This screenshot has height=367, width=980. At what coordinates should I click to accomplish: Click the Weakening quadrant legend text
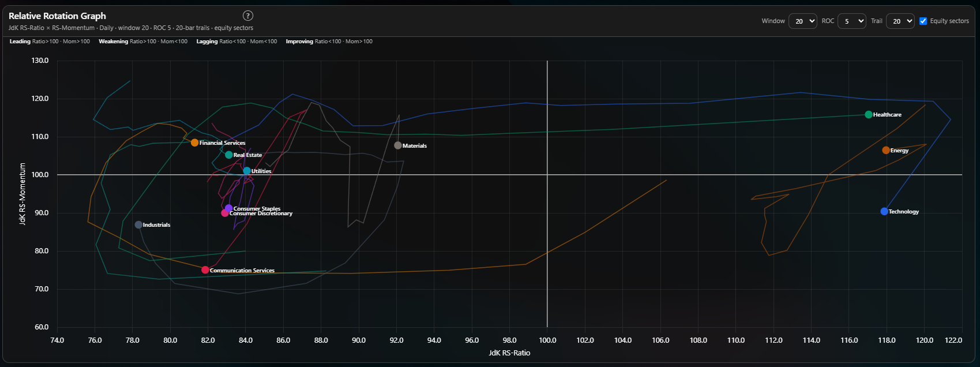point(143,42)
